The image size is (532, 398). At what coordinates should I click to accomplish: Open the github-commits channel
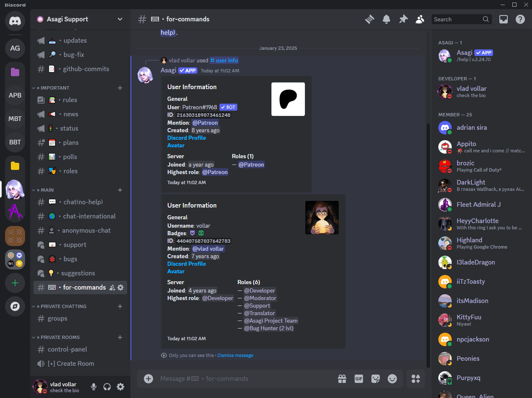coord(80,69)
